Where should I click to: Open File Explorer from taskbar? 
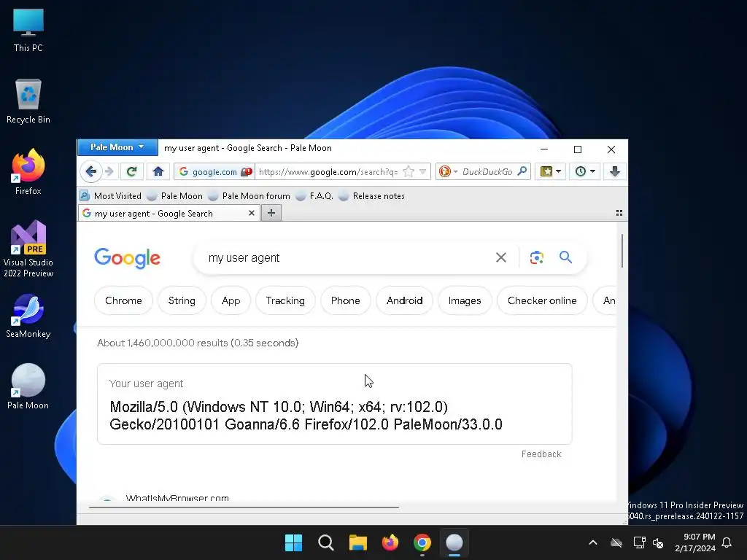pyautogui.click(x=357, y=542)
